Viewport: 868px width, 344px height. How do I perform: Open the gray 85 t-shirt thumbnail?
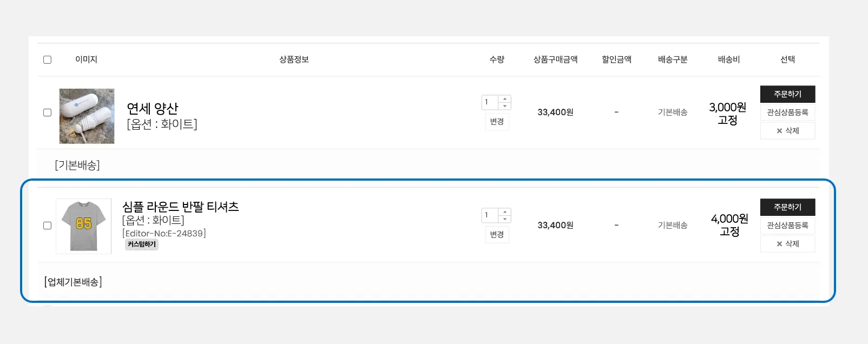coord(84,226)
